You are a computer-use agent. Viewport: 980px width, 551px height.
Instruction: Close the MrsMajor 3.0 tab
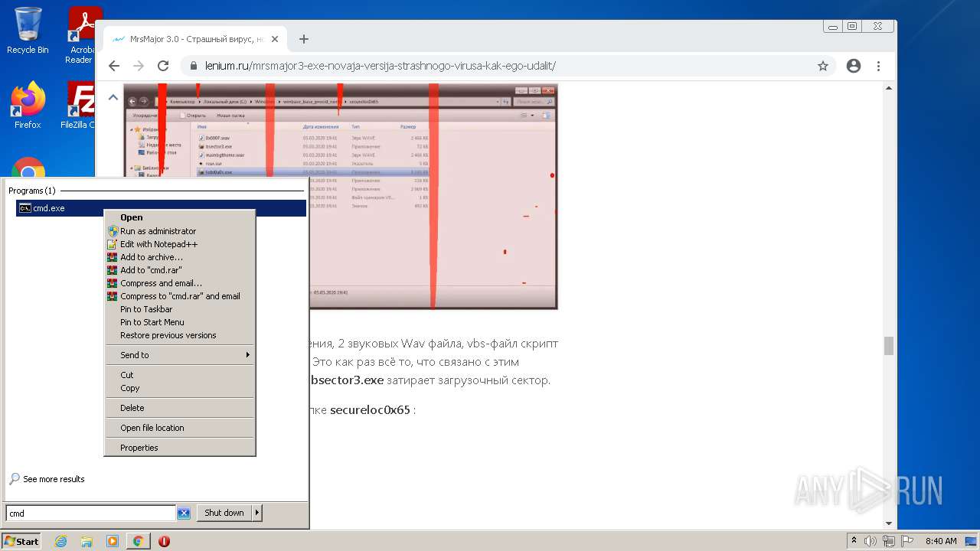click(x=275, y=39)
